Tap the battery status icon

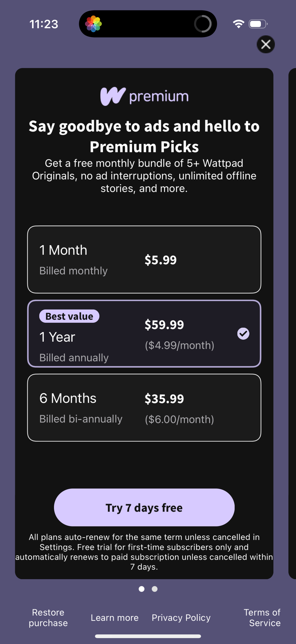click(x=257, y=24)
